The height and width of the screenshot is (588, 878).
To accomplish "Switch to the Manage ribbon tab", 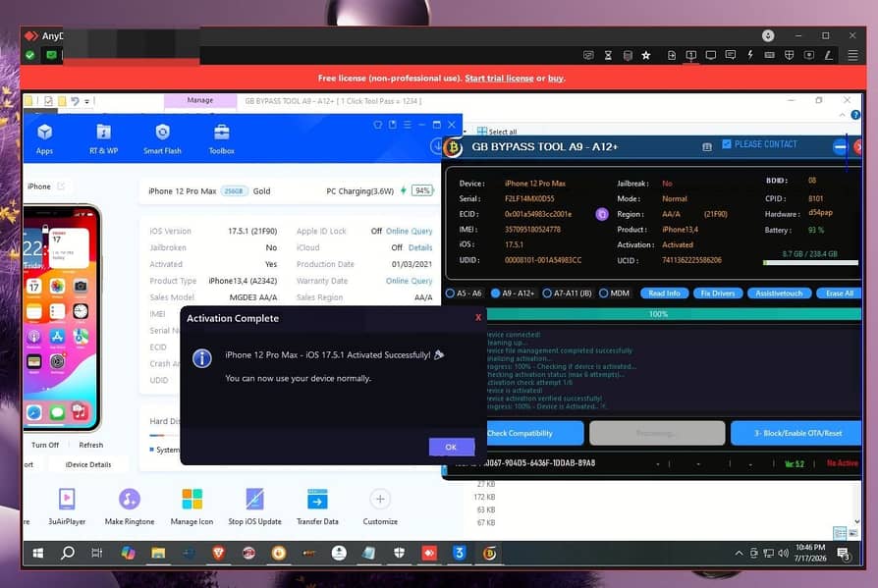I will click(200, 100).
